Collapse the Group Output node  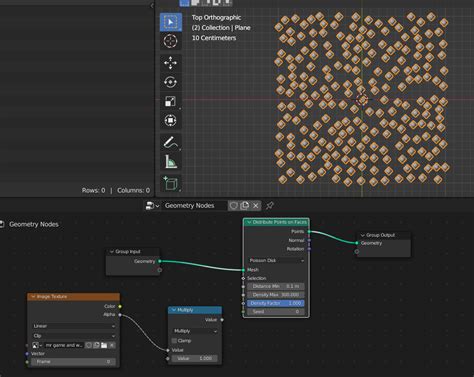(x=363, y=235)
